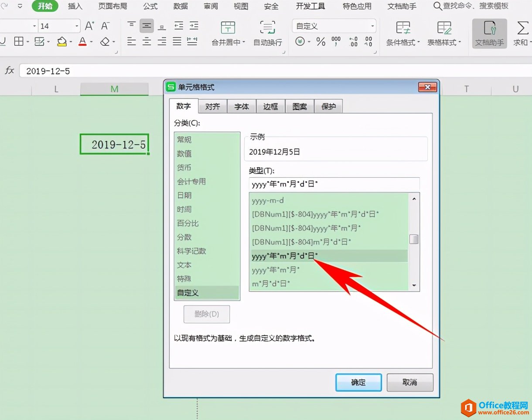Select 自定义 in category list
The height and width of the screenshot is (420, 532).
207,292
